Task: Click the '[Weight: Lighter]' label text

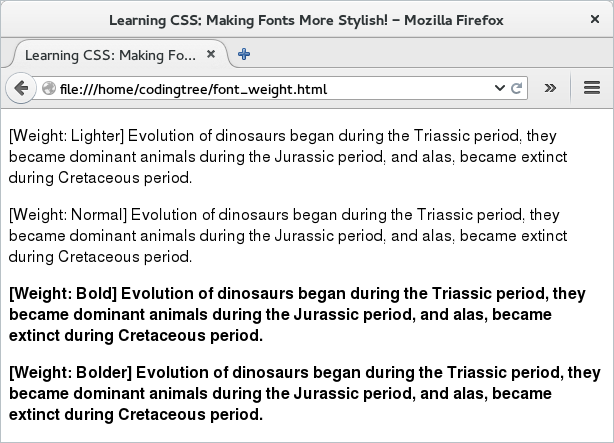Action: [66, 135]
